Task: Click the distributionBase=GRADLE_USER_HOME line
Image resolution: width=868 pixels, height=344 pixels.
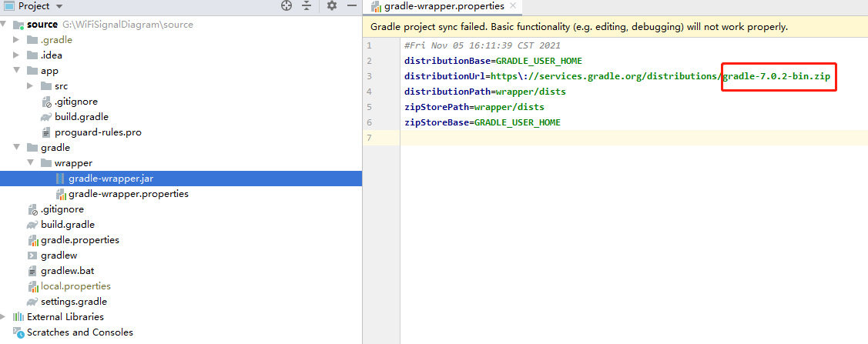Action: pyautogui.click(x=493, y=60)
